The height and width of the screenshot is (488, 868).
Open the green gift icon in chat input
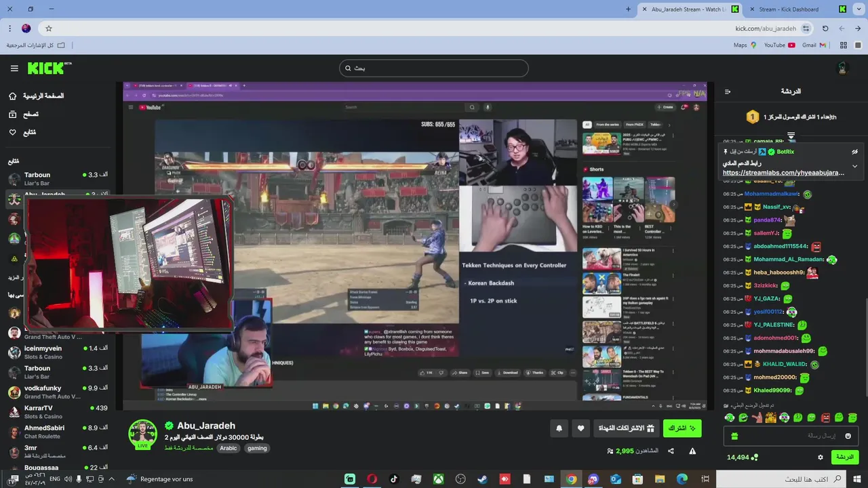(734, 436)
